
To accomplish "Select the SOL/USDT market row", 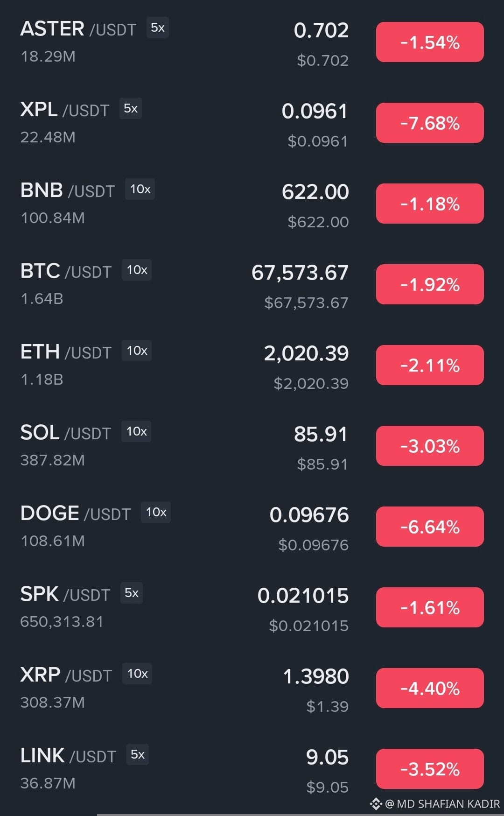I will coord(252,446).
